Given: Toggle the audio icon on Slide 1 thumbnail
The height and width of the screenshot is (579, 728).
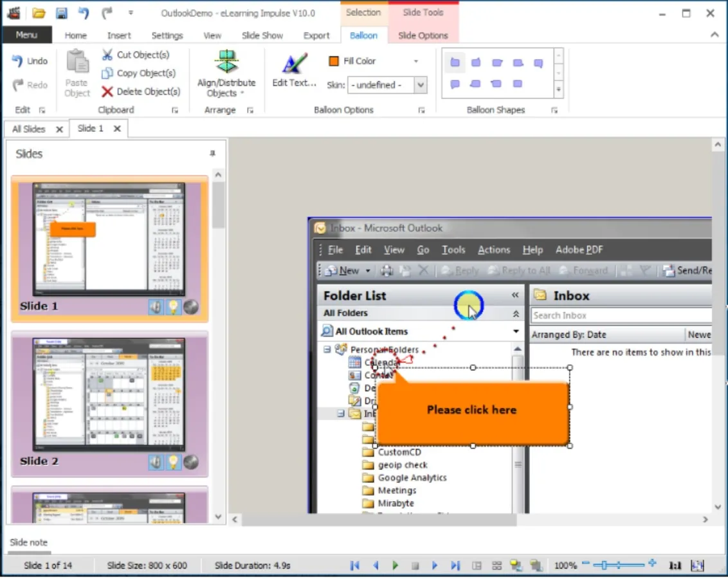Looking at the screenshot, I should click(x=156, y=307).
